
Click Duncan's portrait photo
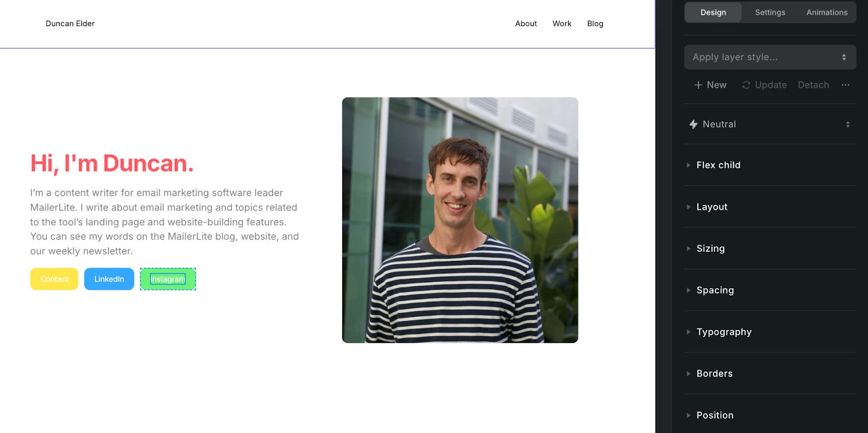460,220
